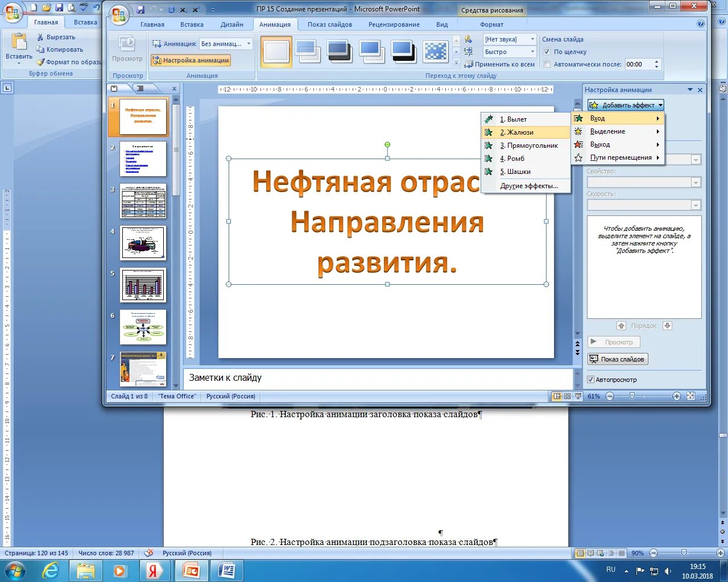Open the transition sound dropdown Нет звука
728x582 pixels.
[x=510, y=39]
